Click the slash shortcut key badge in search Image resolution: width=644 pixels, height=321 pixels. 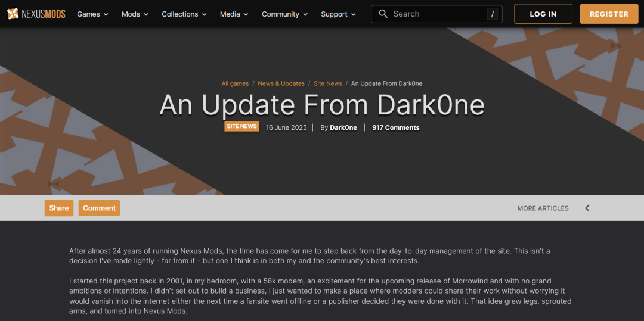click(492, 14)
